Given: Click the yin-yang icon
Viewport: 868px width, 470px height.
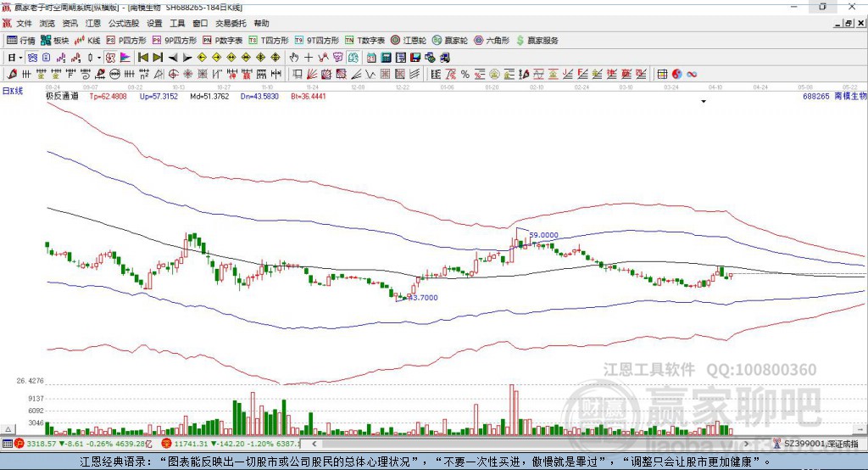Looking at the screenshot, I should [x=677, y=75].
